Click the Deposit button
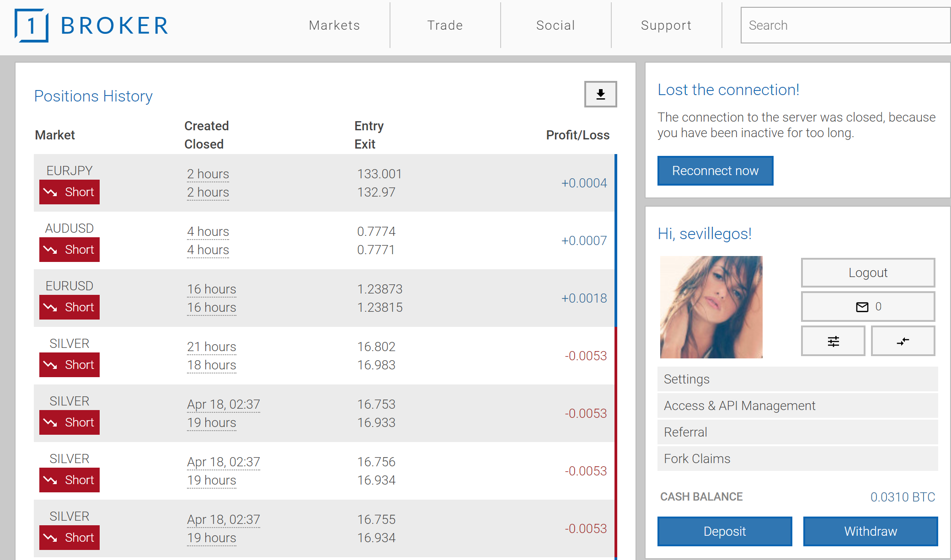This screenshot has width=951, height=560. 724,531
